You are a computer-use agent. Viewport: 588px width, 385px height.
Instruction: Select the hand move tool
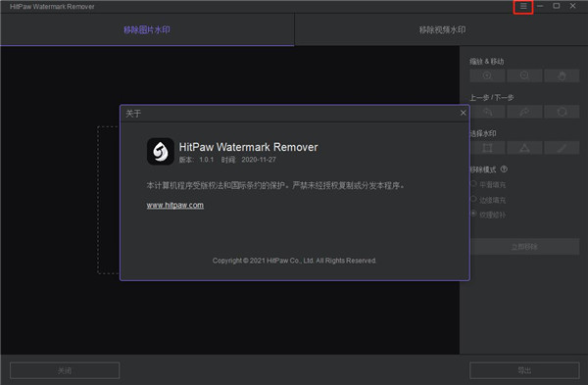click(562, 75)
